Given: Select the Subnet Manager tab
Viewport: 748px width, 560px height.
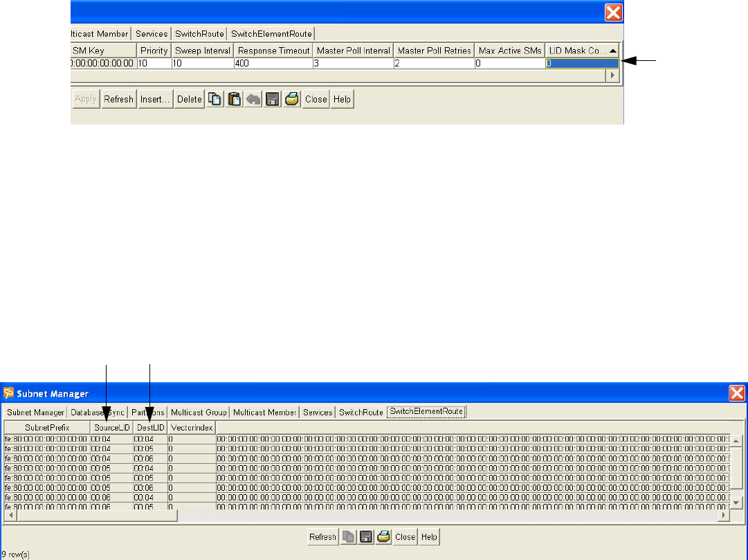Looking at the screenshot, I should 35,412.
